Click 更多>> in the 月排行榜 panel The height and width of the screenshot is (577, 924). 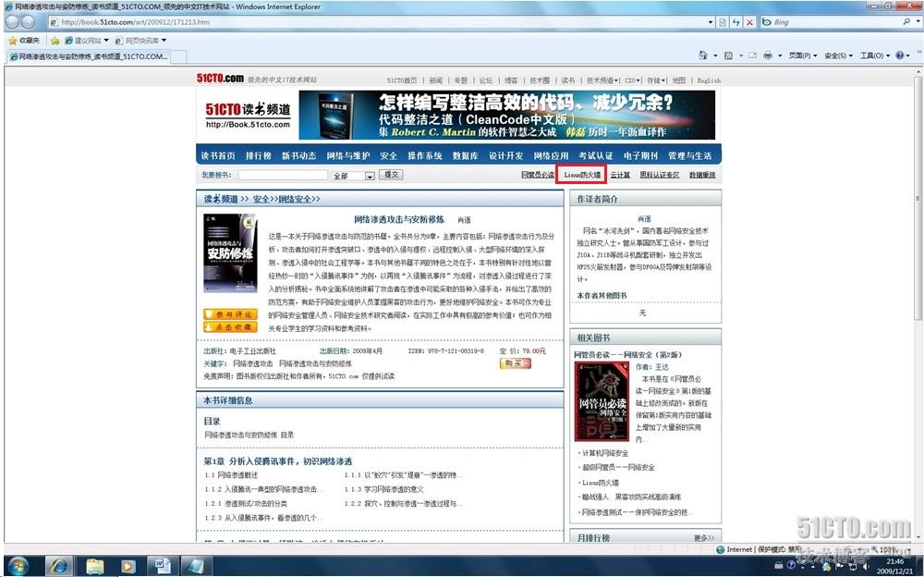point(704,538)
